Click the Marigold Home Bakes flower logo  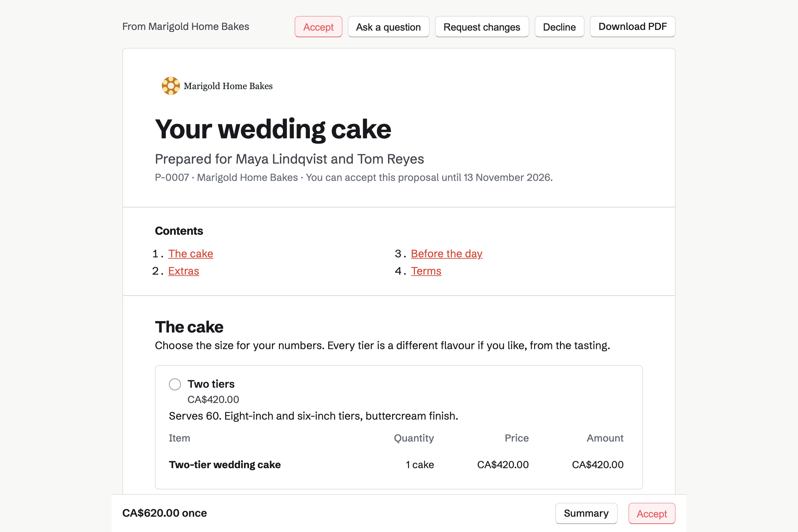tap(171, 86)
